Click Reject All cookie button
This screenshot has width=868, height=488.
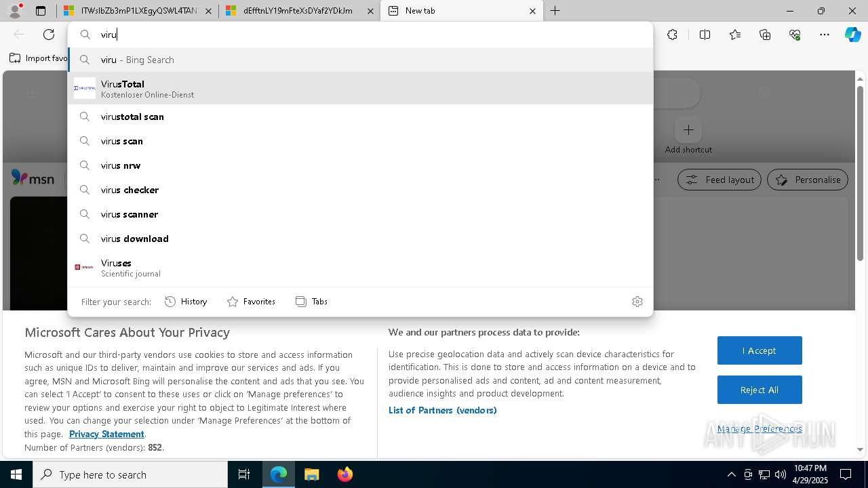click(759, 390)
